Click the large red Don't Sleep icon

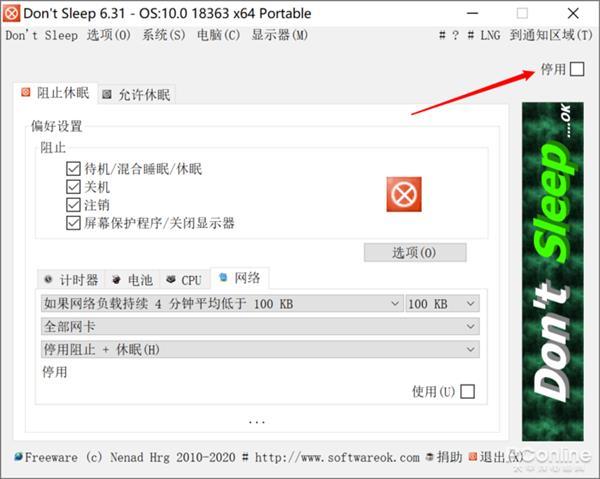pyautogui.click(x=404, y=194)
